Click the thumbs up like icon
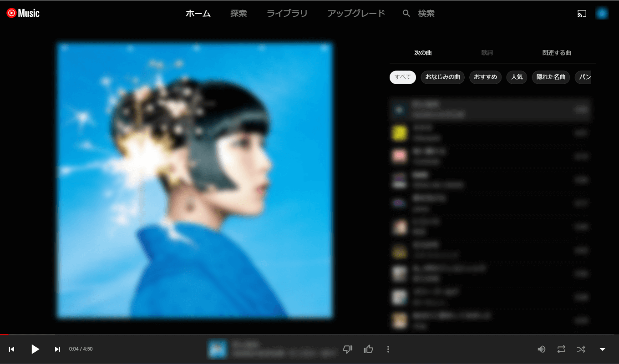 coord(368,349)
